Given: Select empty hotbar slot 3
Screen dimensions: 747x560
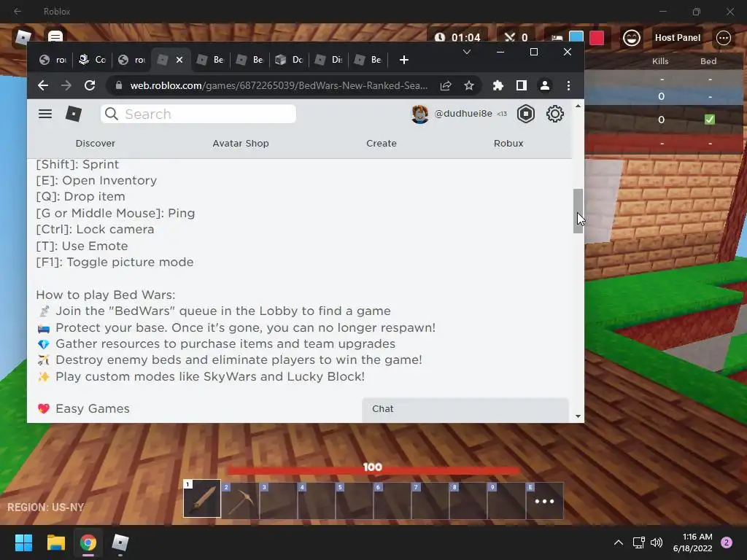Looking at the screenshot, I should [x=278, y=500].
